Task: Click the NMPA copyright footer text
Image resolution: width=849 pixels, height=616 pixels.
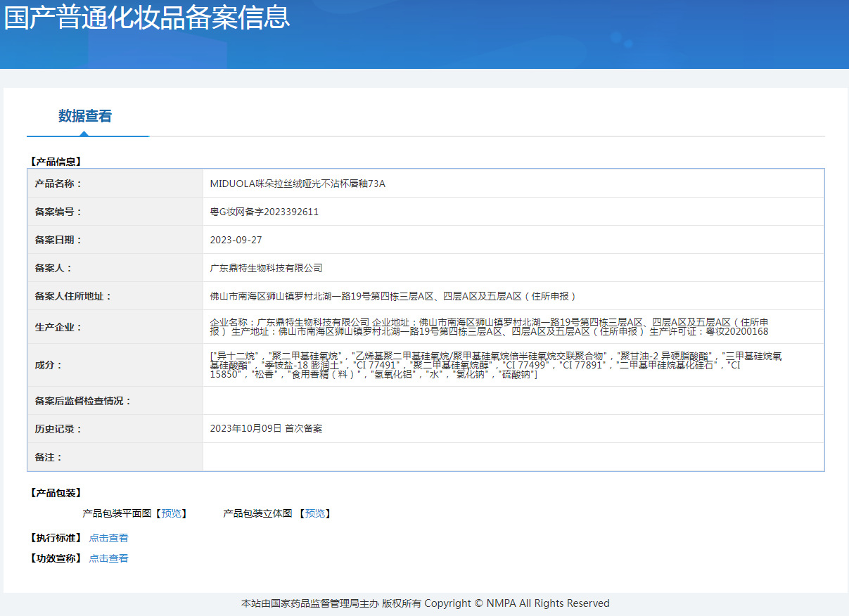Action: pyautogui.click(x=425, y=603)
